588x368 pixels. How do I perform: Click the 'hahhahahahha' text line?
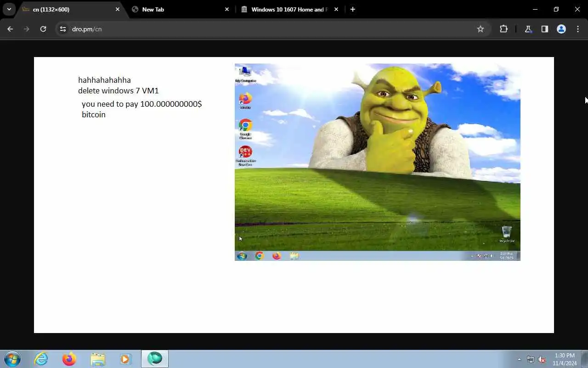104,80
